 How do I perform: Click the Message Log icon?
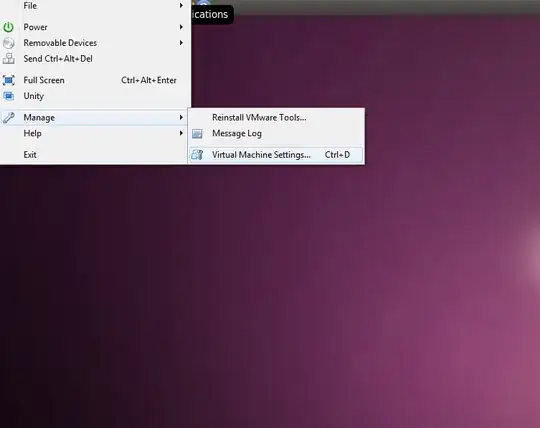[x=197, y=134]
